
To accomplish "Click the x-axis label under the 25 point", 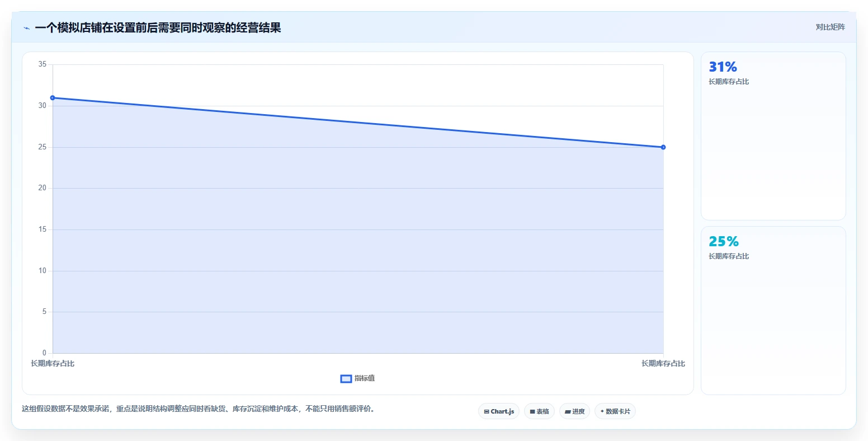I will point(663,364).
